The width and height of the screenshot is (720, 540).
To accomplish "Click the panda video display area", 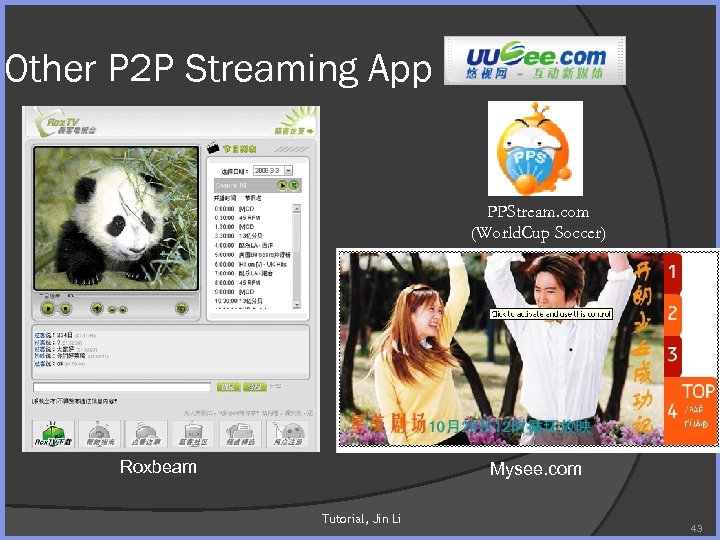I will click(x=116, y=218).
